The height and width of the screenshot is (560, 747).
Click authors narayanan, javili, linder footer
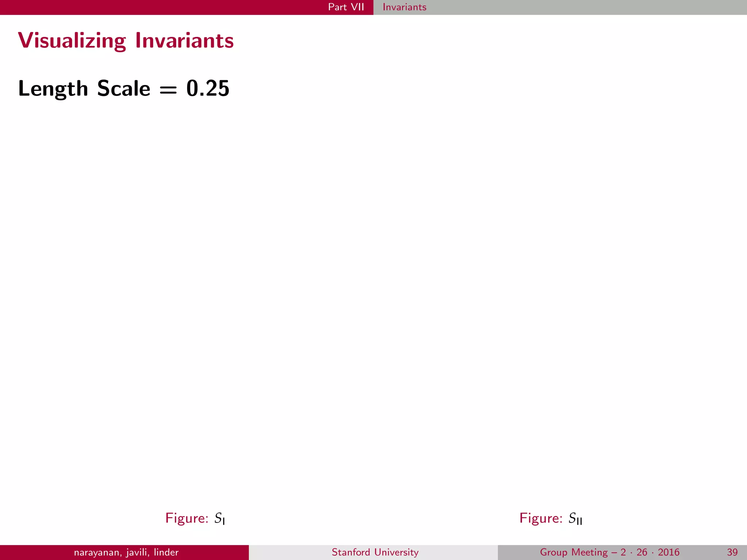tap(126, 552)
